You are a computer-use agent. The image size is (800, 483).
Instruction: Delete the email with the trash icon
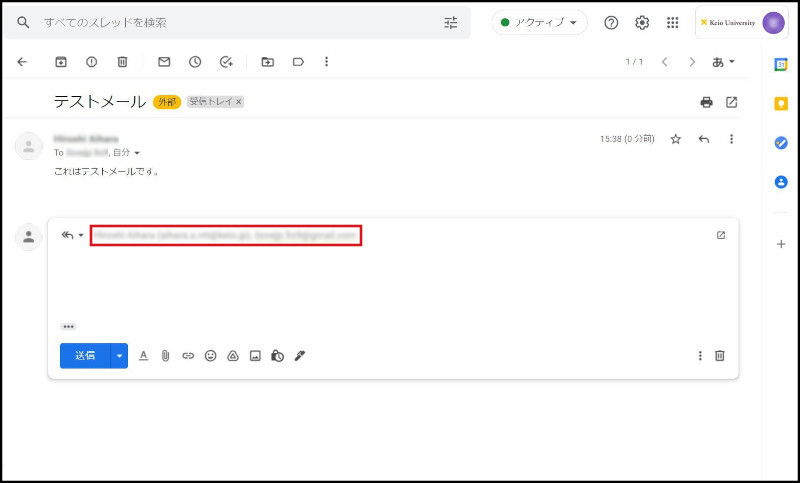pos(122,62)
